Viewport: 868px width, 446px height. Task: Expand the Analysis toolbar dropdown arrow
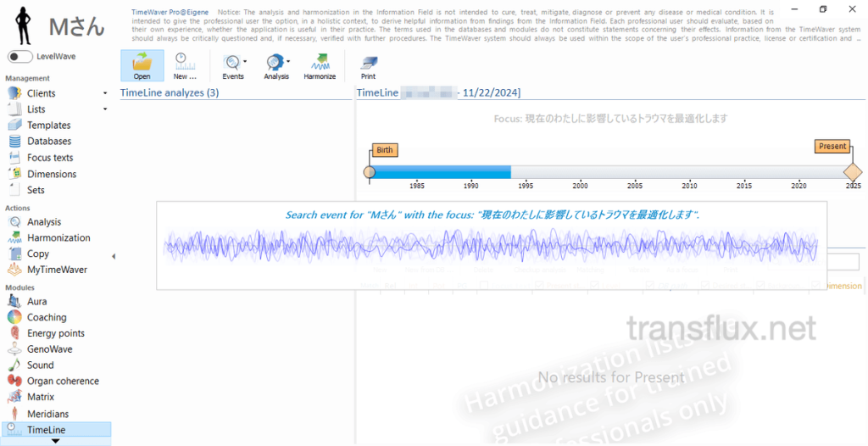(x=288, y=62)
